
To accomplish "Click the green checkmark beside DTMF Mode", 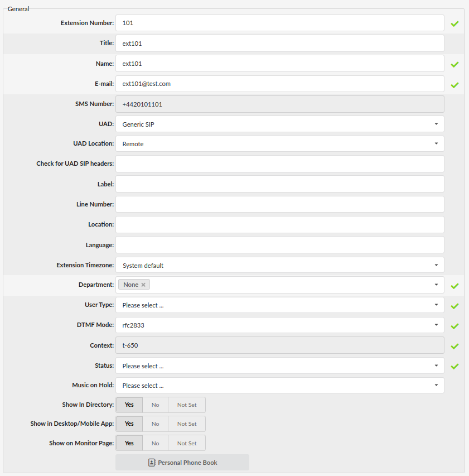I will 455,325.
